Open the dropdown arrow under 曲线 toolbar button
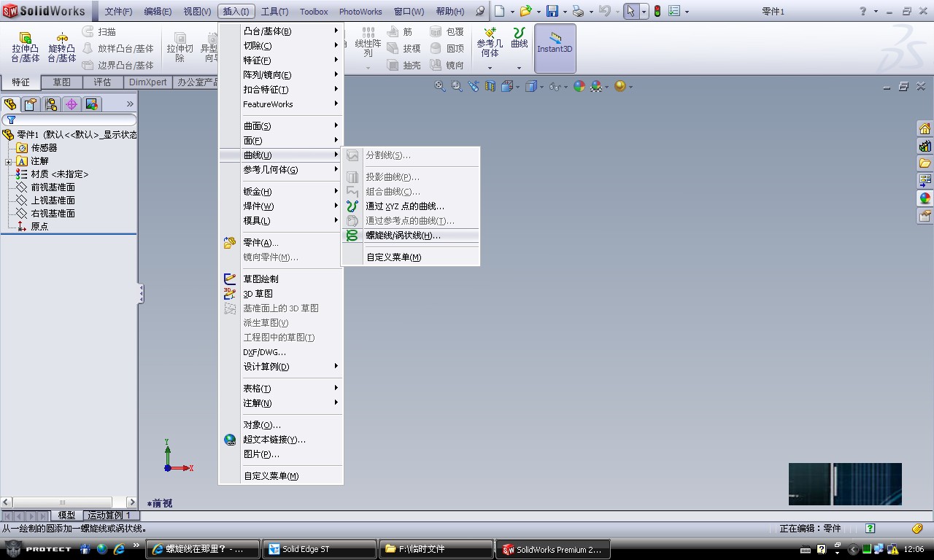The width and height of the screenshot is (934, 560). pos(520,68)
